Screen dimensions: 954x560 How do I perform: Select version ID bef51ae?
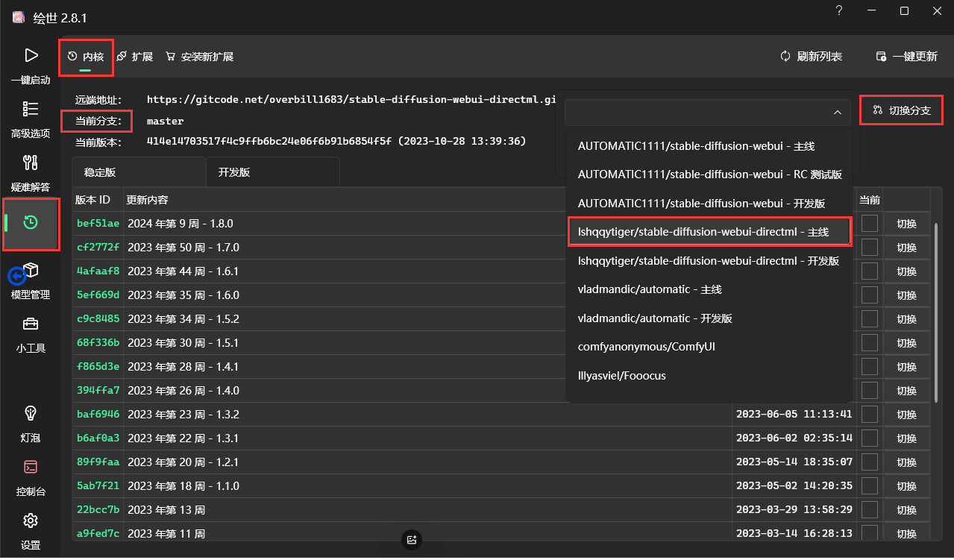tap(98, 224)
